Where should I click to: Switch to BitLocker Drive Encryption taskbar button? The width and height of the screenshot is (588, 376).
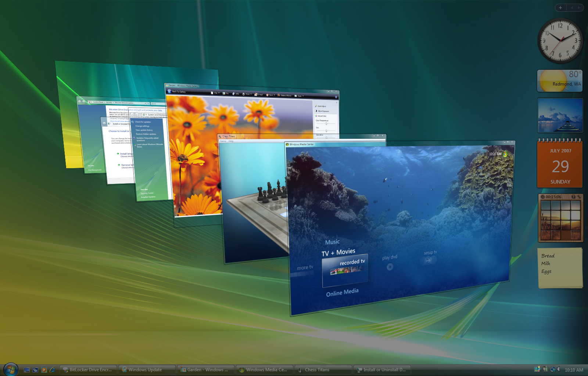[88, 370]
